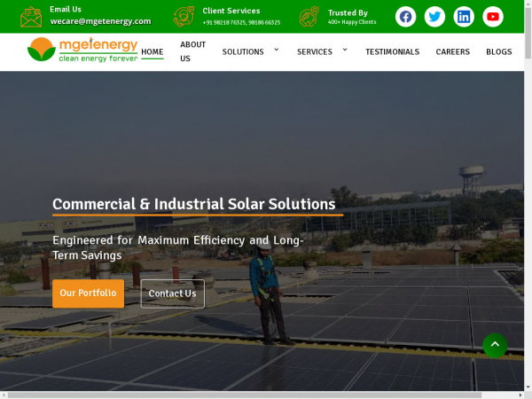Expand the Solutions dropdown chevron
The height and width of the screenshot is (399, 532).
[277, 50]
